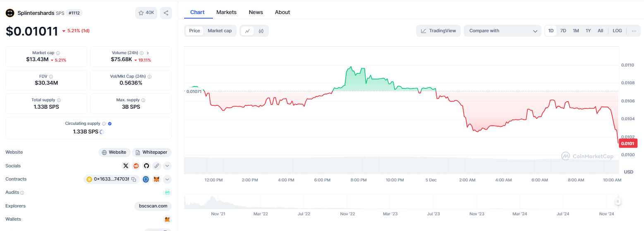The height and width of the screenshot is (231, 644).
Task: Open the Reddit social link
Action: coord(136,166)
